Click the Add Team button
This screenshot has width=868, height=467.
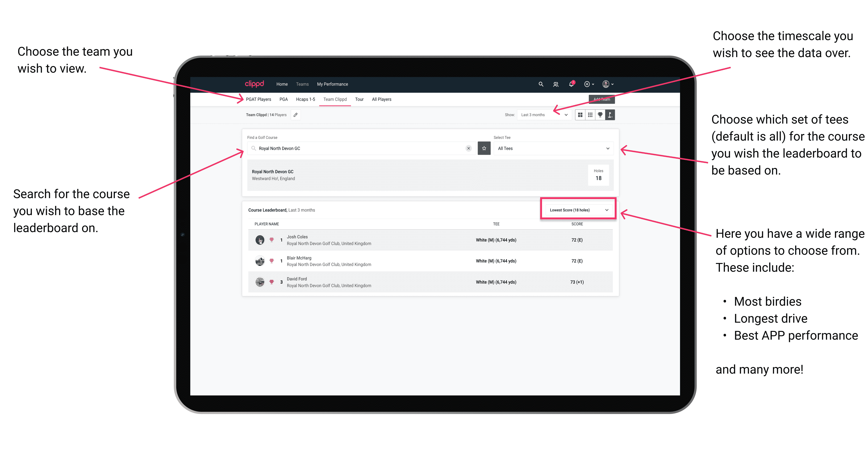600,99
